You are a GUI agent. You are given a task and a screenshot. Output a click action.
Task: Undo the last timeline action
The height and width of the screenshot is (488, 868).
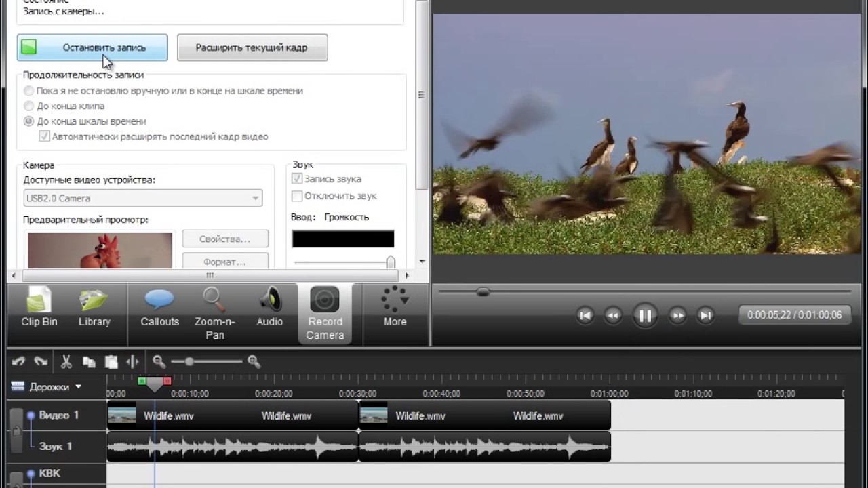(18, 362)
